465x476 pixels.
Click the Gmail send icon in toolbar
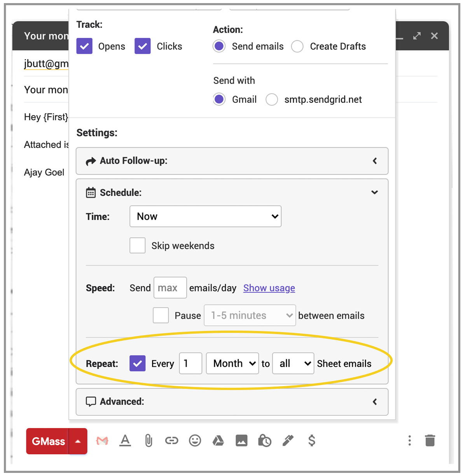[x=102, y=441]
